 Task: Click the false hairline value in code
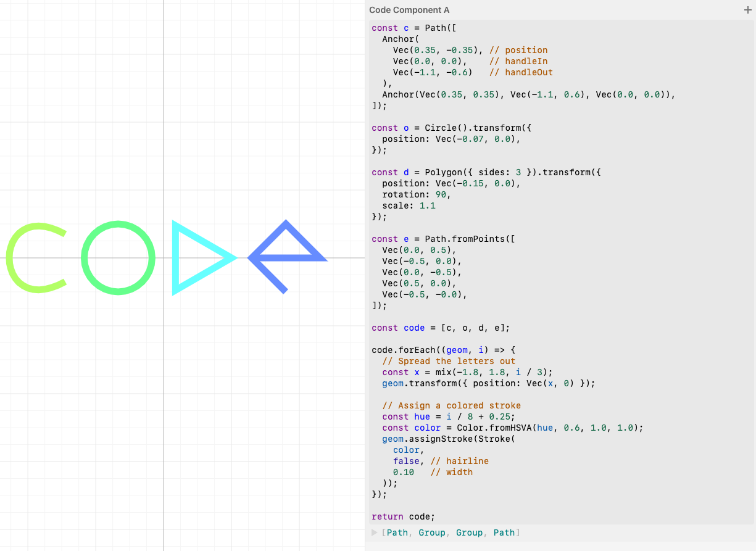coord(405,461)
